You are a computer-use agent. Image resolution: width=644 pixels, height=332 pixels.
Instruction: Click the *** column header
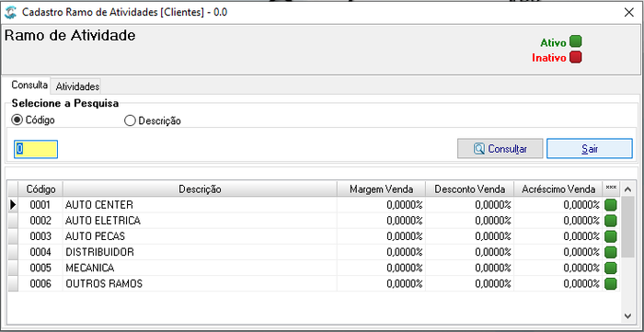(611, 189)
